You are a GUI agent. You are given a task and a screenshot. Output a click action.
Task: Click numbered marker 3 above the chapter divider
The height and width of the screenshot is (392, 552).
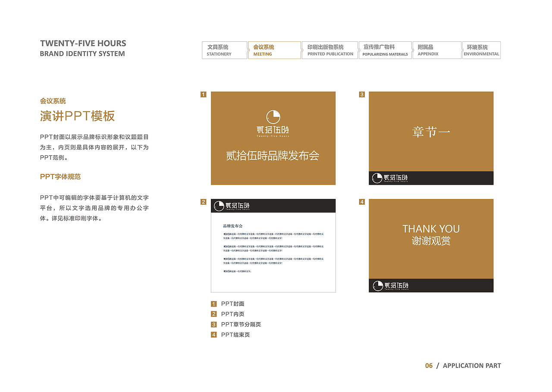[x=361, y=94]
